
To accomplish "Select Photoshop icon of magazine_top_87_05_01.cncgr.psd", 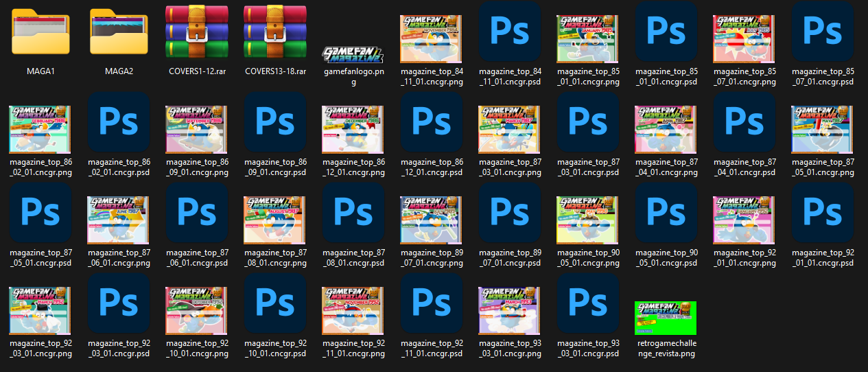I will (40, 213).
